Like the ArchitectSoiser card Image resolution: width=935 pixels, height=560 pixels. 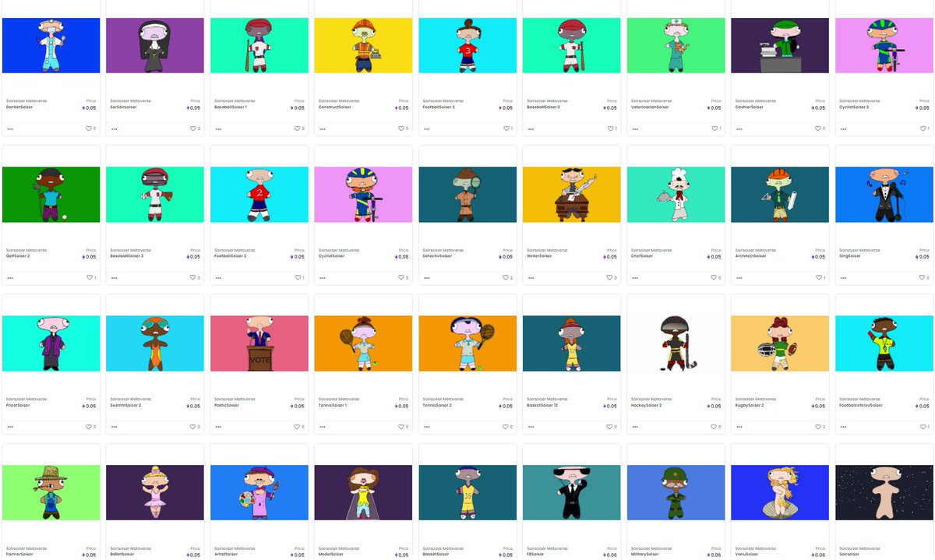(x=818, y=277)
